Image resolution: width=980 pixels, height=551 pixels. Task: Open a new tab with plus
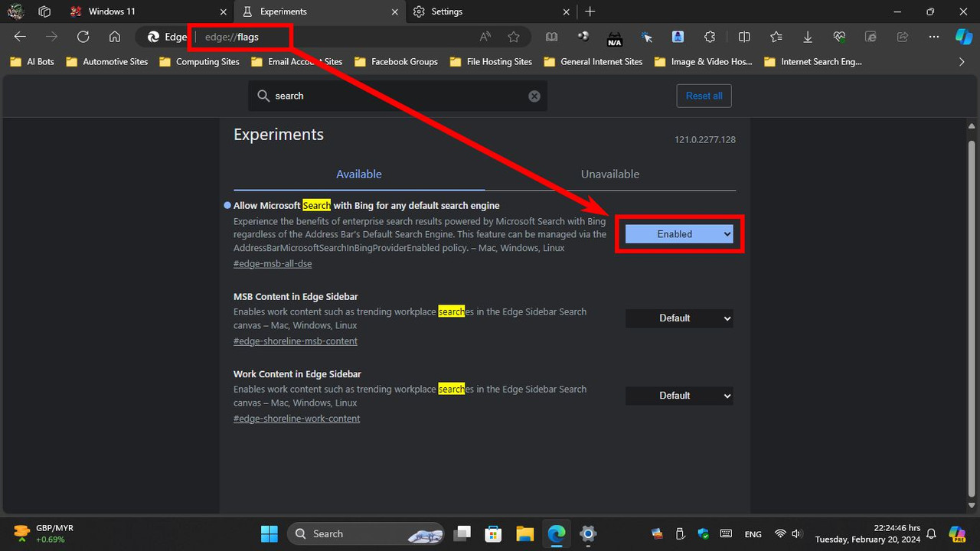pyautogui.click(x=590, y=11)
